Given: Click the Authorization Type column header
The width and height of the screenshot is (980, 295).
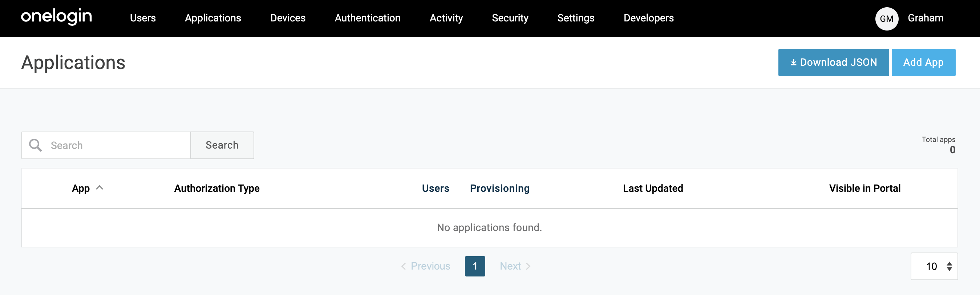Looking at the screenshot, I should point(217,189).
